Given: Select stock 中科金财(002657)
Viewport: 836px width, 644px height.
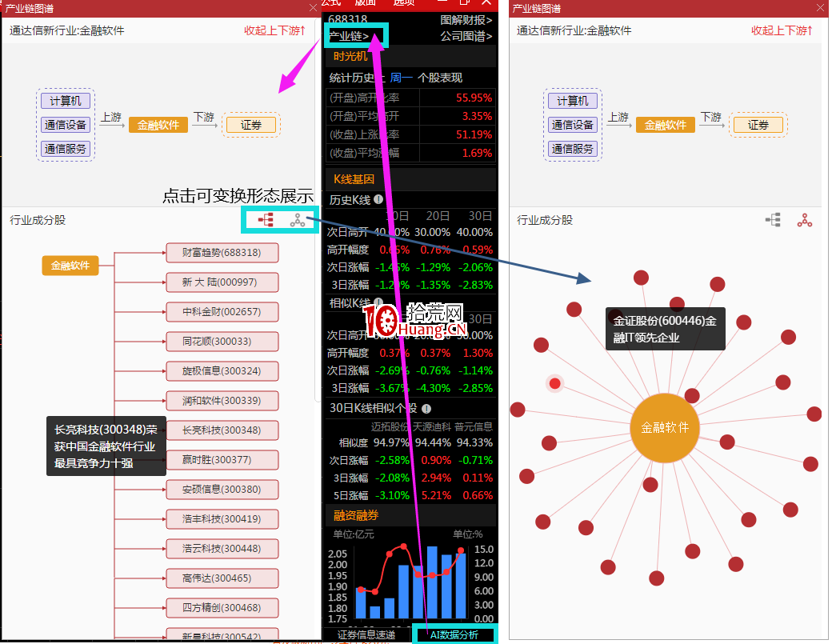Looking at the screenshot, I should tap(222, 312).
